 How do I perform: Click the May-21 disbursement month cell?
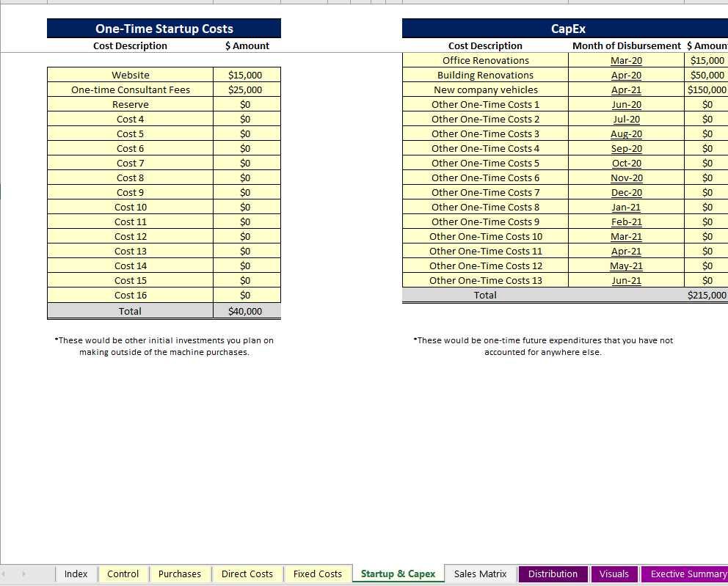pyautogui.click(x=626, y=265)
